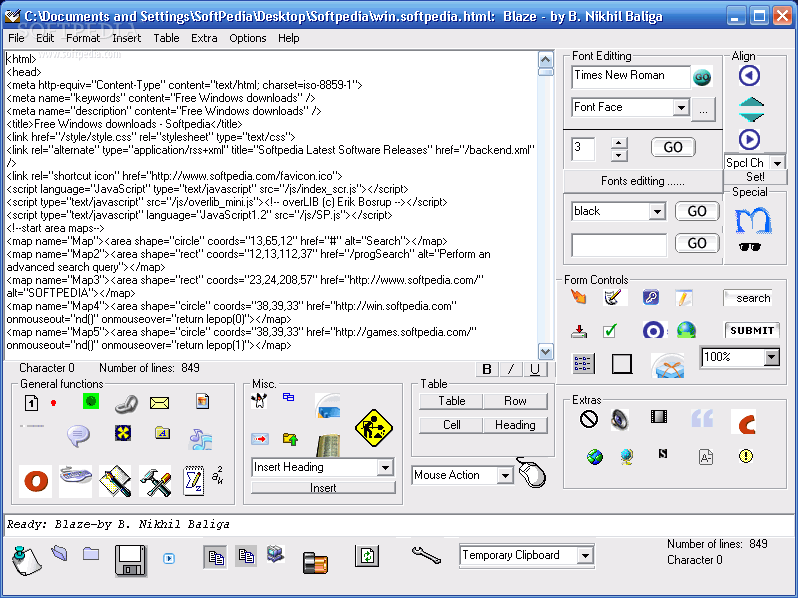Click the GO button beside black color
Image resolution: width=798 pixels, height=598 pixels.
click(x=697, y=211)
